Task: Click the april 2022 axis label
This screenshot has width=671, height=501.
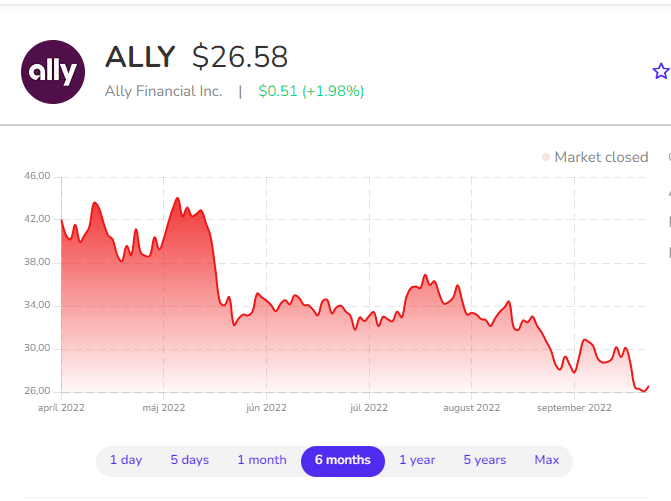Action: 63,407
